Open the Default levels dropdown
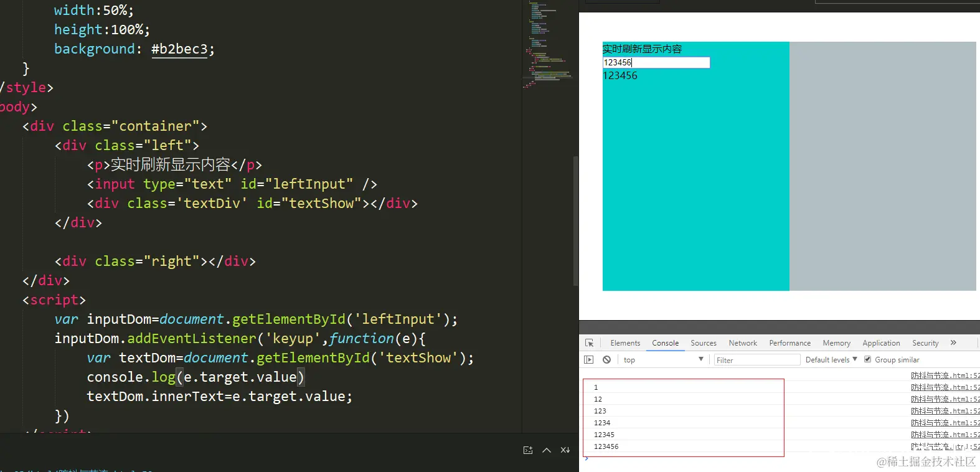The image size is (980, 472). pos(831,360)
